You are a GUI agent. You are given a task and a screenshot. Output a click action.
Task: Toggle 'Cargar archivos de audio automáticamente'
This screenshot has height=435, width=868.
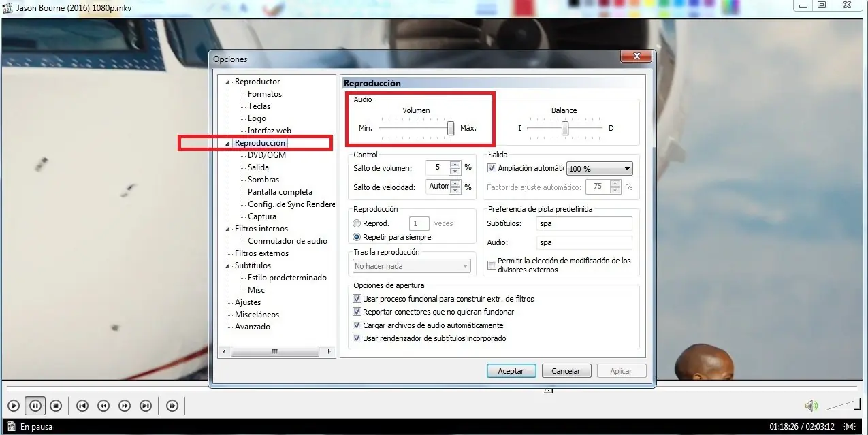coord(357,325)
